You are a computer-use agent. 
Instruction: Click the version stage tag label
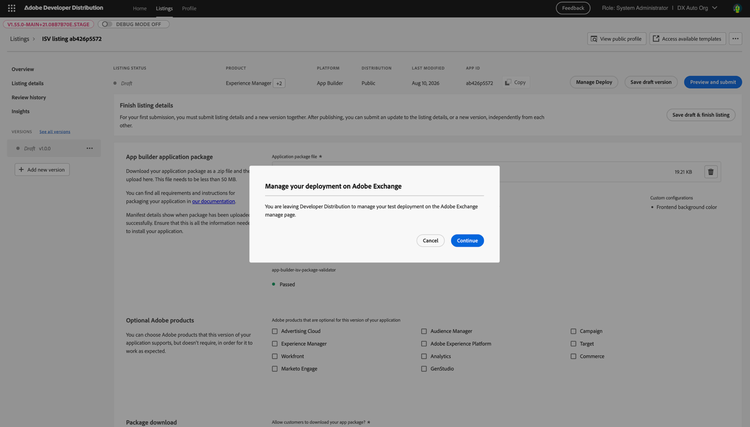pyautogui.click(x=48, y=24)
